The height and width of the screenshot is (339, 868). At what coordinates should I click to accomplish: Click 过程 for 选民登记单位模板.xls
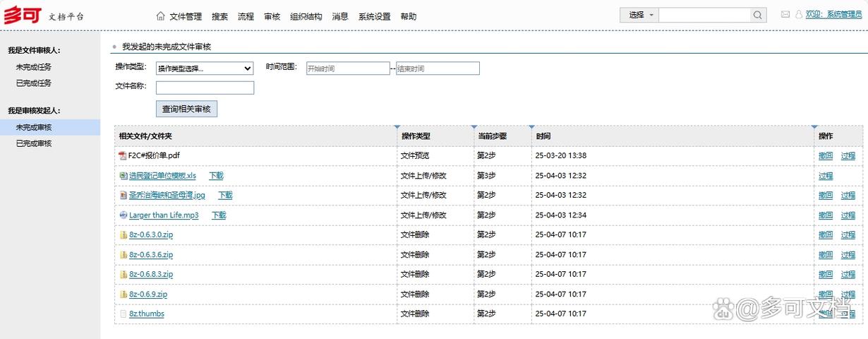click(826, 175)
